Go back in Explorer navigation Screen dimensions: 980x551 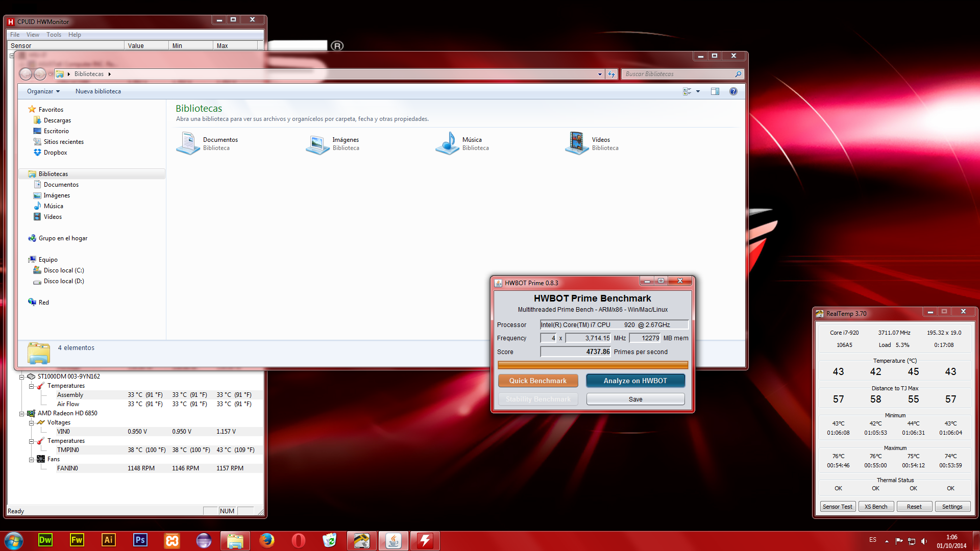pyautogui.click(x=26, y=74)
